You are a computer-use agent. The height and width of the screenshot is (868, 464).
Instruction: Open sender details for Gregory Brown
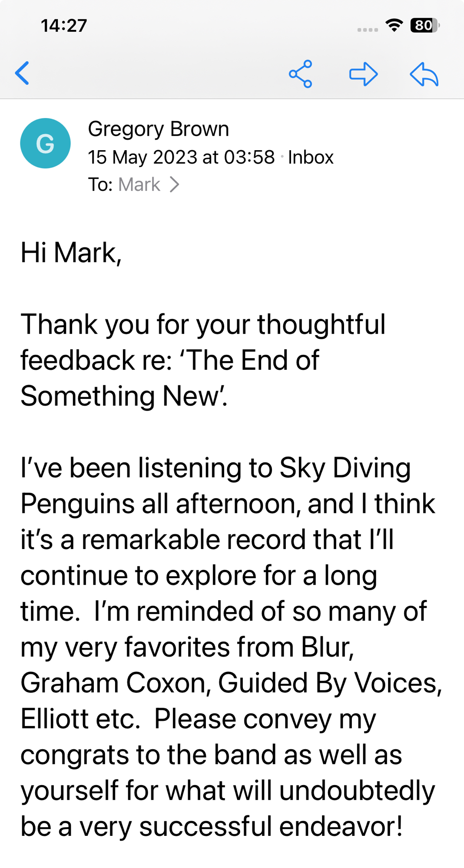pyautogui.click(x=158, y=129)
